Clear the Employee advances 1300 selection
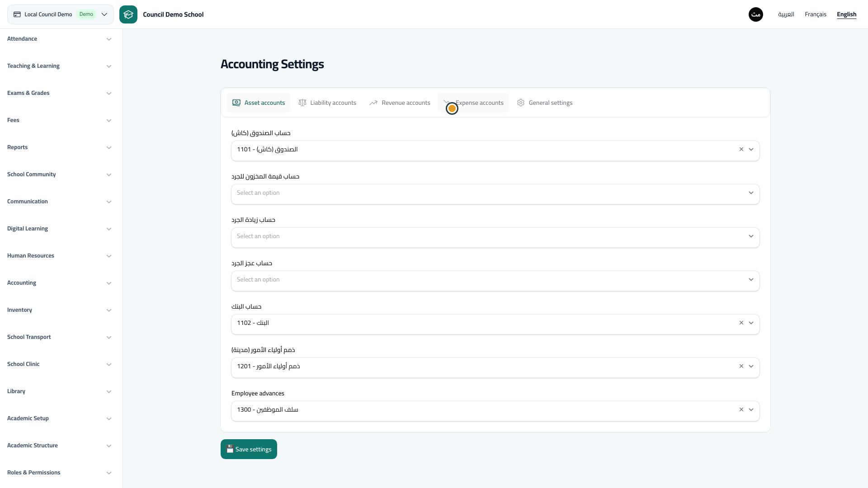 point(741,409)
